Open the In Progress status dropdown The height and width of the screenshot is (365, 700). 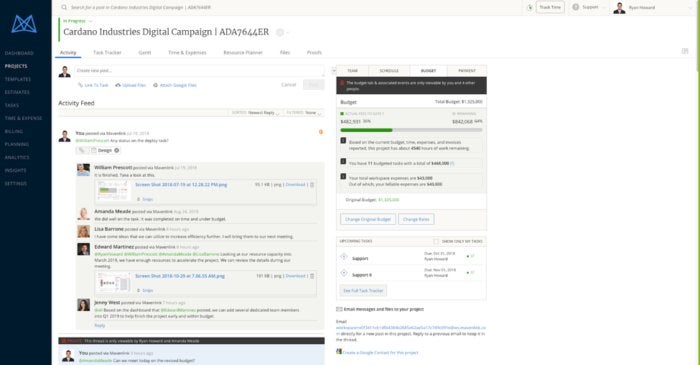click(x=78, y=21)
